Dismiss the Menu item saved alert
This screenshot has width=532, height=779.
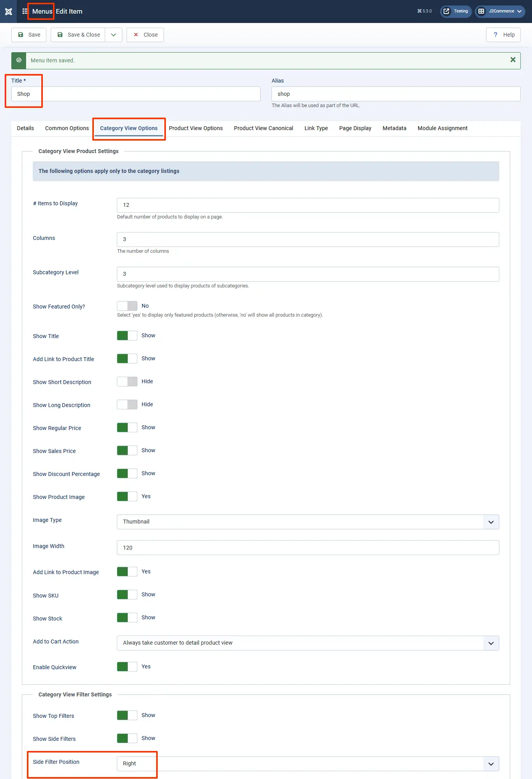[x=513, y=60]
